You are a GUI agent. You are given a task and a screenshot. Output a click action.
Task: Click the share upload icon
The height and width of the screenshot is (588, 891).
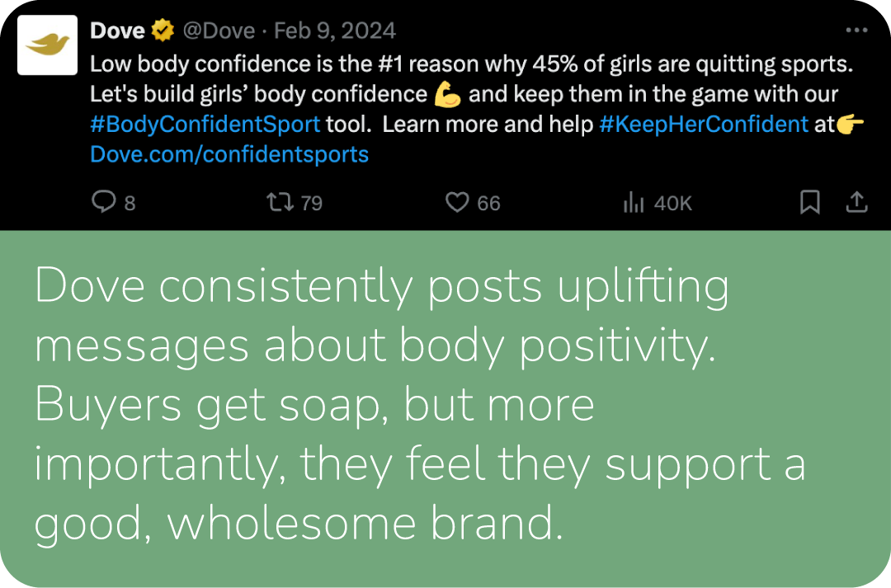coord(857,202)
